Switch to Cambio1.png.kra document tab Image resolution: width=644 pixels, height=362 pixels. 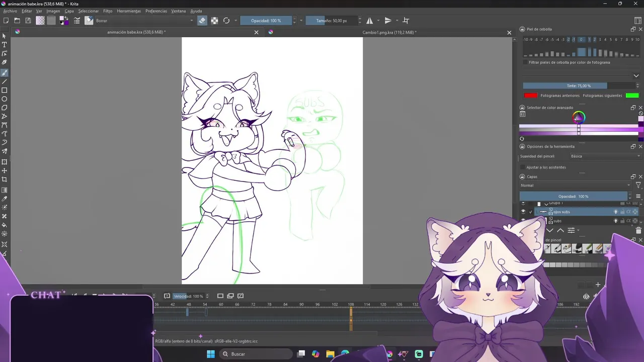(x=389, y=32)
